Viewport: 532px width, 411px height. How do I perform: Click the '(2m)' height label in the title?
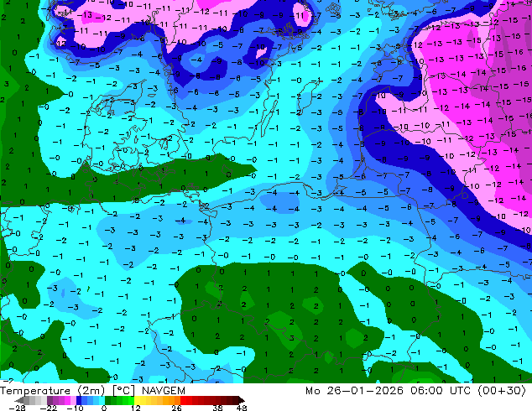(x=91, y=391)
